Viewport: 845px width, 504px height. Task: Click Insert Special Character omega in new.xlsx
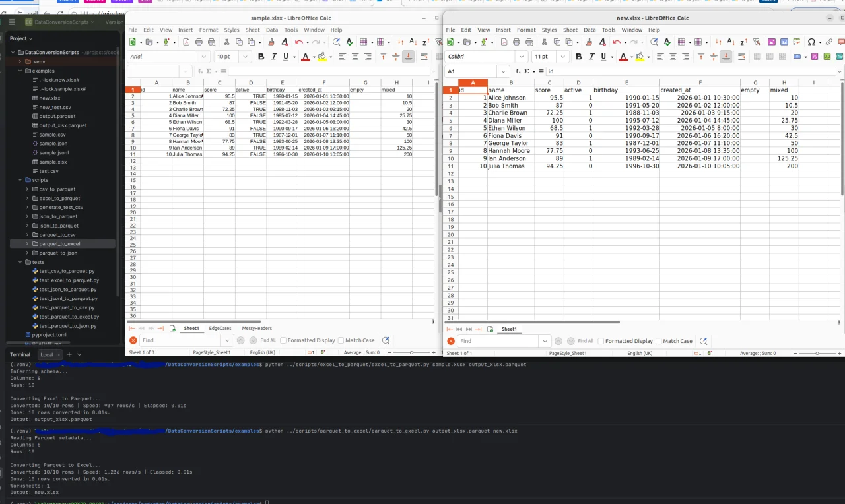pos(811,42)
